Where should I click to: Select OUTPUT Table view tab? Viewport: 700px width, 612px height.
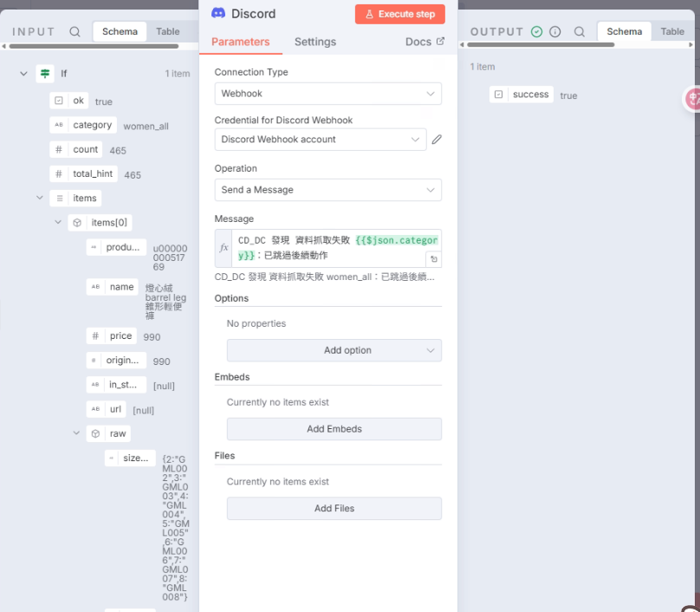672,32
